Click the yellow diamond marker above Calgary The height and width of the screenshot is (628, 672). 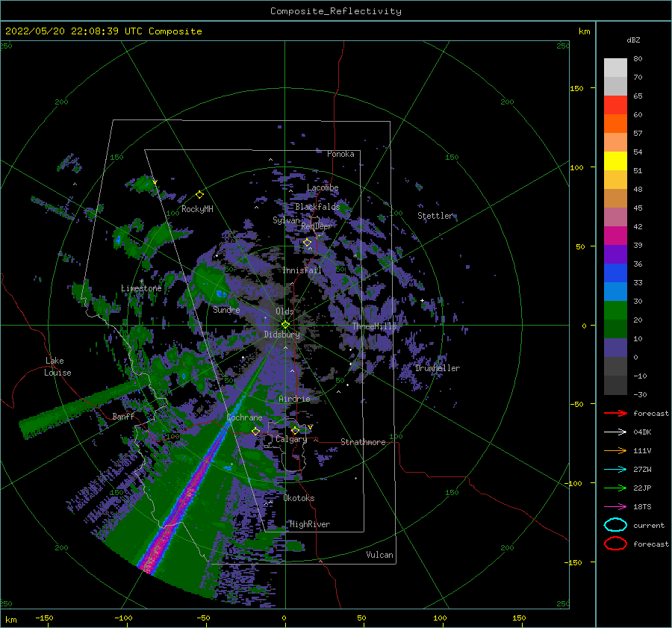click(295, 430)
